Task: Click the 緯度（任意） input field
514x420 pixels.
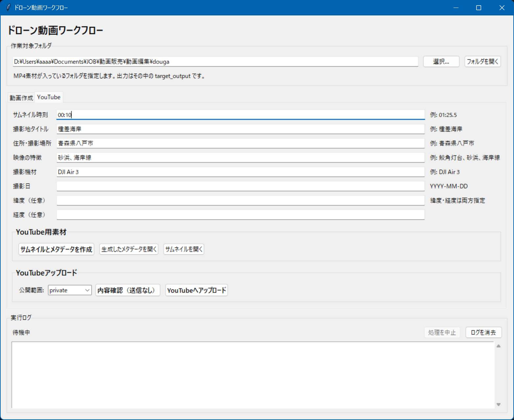Action: point(241,200)
